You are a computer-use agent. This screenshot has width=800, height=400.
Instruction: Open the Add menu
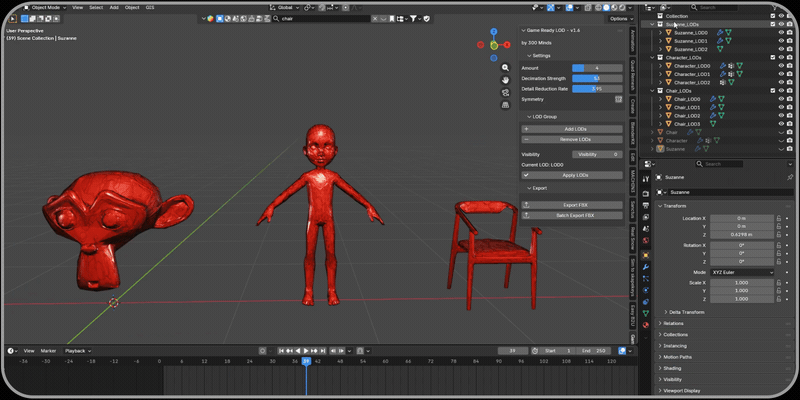click(x=114, y=8)
